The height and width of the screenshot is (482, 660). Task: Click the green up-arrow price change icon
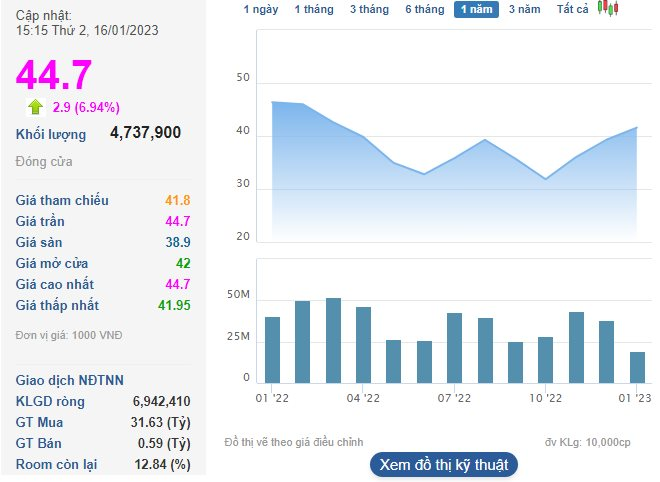35,107
